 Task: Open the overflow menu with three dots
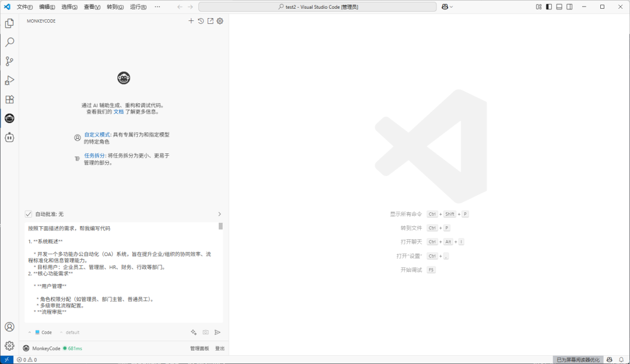click(157, 7)
